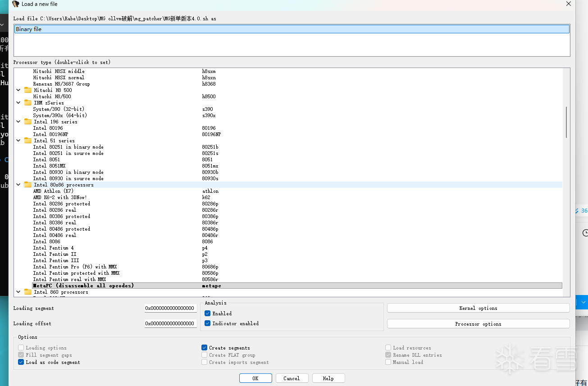588x386 pixels.
Task: Collapse the Intel 860 processors group
Action: click(x=18, y=292)
